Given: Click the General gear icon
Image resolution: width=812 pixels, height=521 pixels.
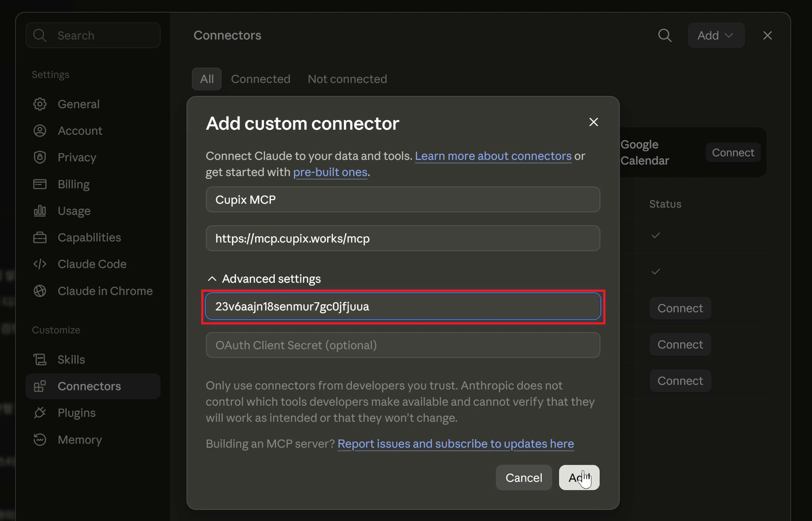Looking at the screenshot, I should pyautogui.click(x=40, y=104).
